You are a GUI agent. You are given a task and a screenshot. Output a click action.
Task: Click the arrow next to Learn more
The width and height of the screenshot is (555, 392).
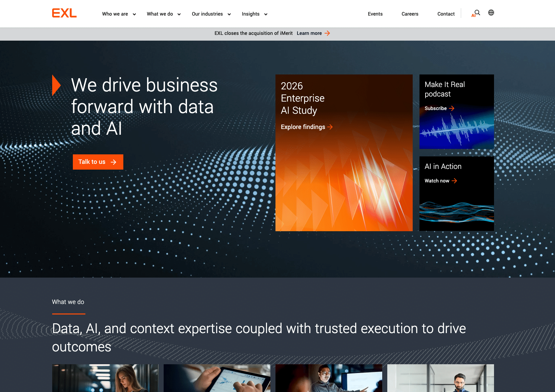[327, 33]
